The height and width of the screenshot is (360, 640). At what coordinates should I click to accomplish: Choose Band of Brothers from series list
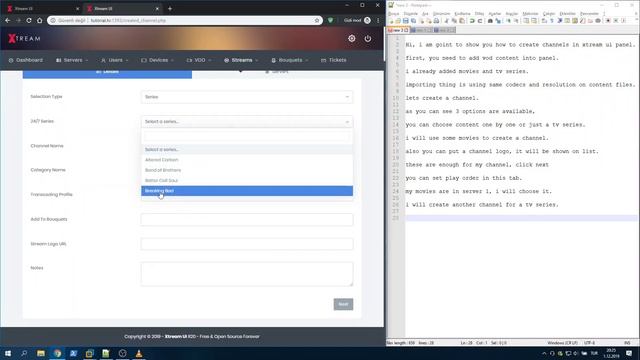click(247, 170)
